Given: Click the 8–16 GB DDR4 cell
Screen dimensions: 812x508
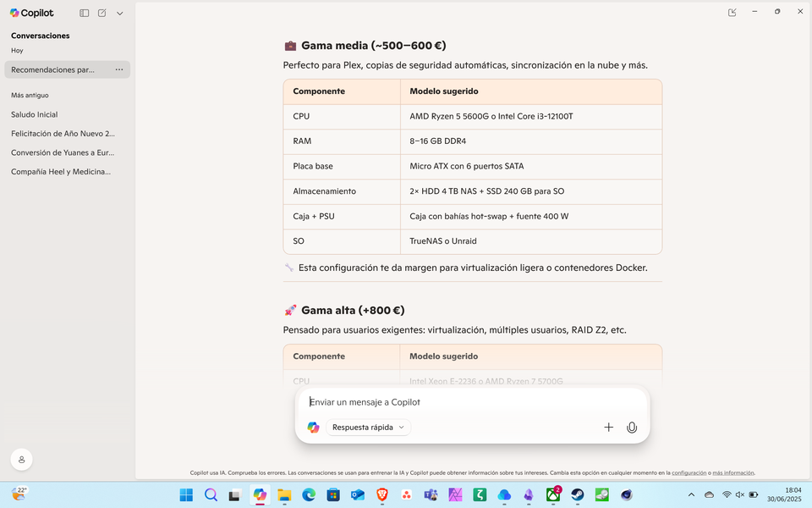Looking at the screenshot, I should (531, 141).
